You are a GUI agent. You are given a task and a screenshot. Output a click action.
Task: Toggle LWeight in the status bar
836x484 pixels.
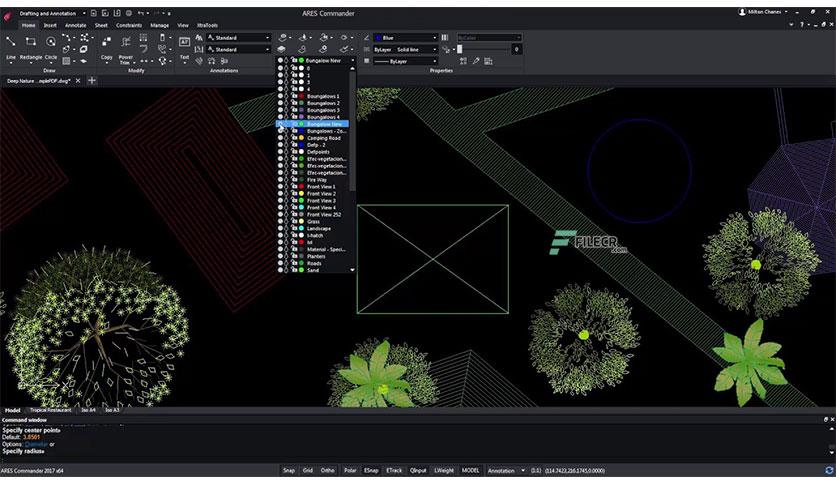point(444,470)
